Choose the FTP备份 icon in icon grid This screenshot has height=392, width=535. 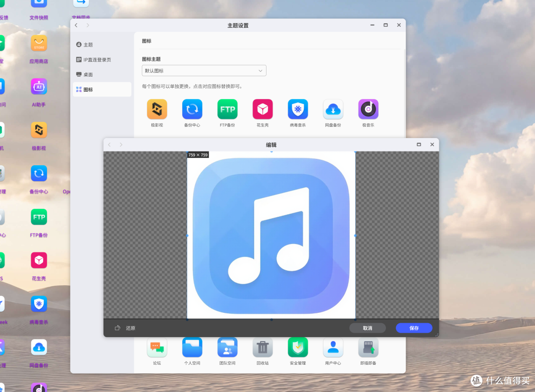click(x=227, y=109)
